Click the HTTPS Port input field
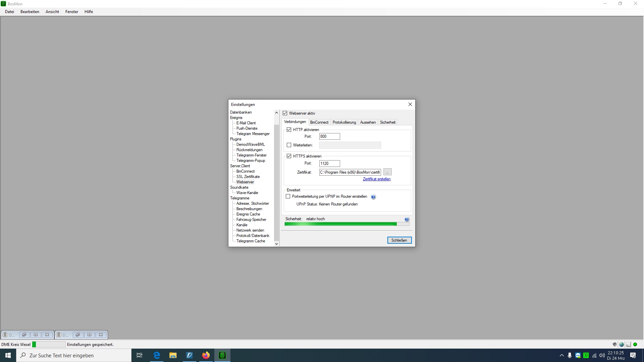 point(329,163)
